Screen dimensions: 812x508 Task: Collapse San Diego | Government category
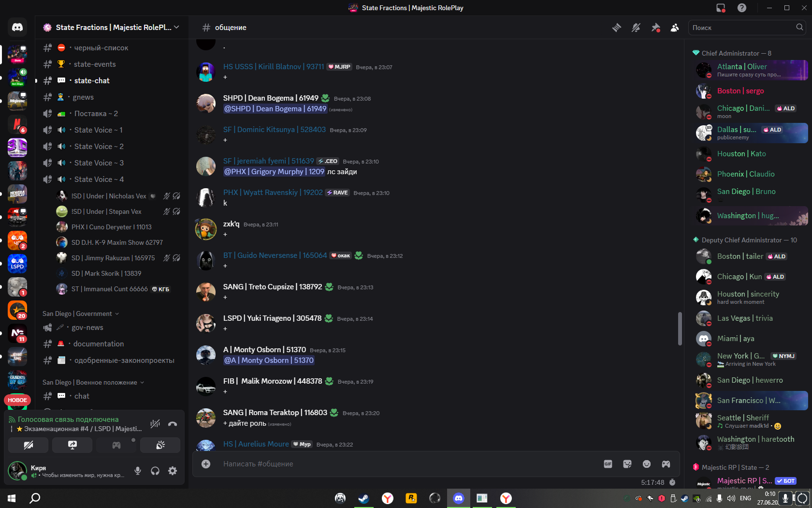80,314
